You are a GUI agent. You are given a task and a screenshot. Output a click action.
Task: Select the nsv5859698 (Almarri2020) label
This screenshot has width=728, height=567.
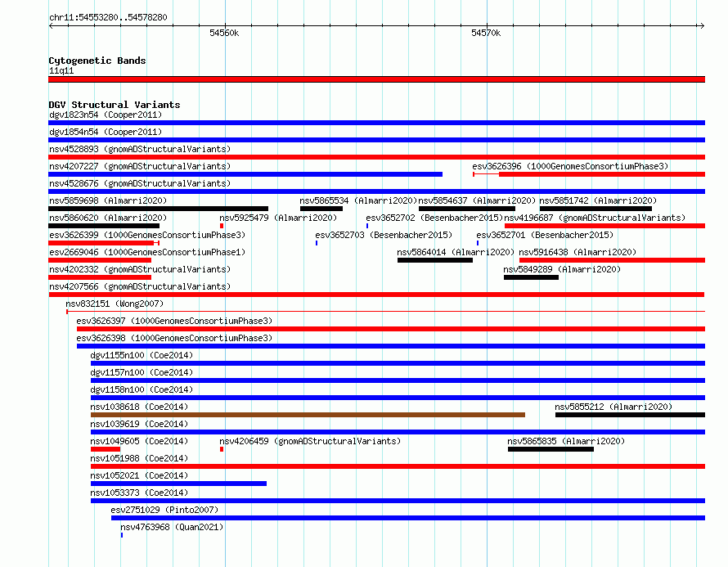tap(108, 200)
